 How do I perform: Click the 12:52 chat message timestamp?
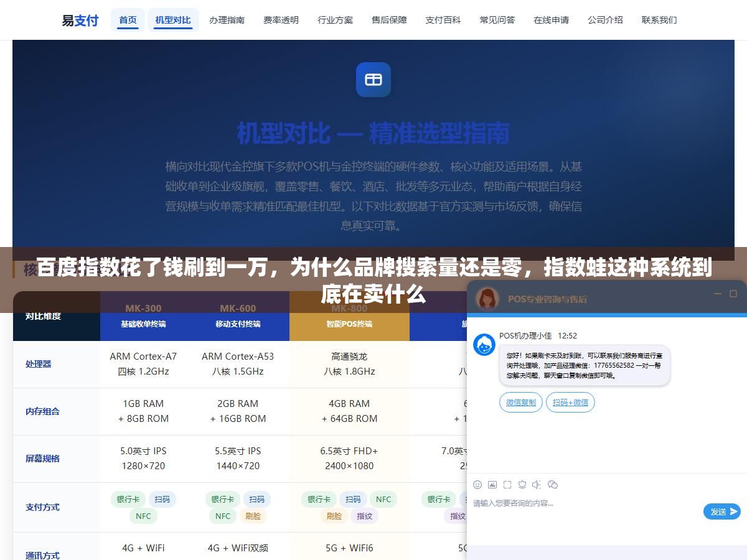coord(567,336)
